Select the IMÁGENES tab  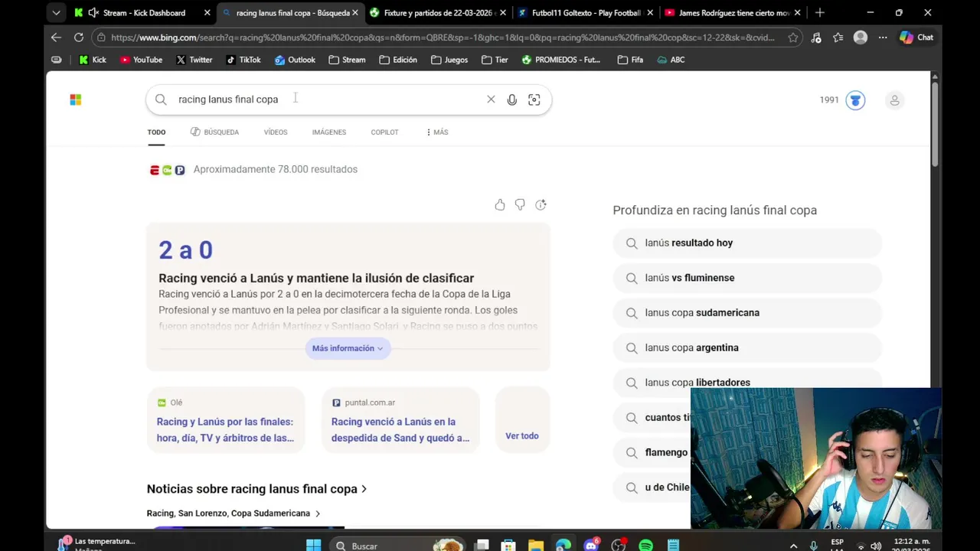329,132
